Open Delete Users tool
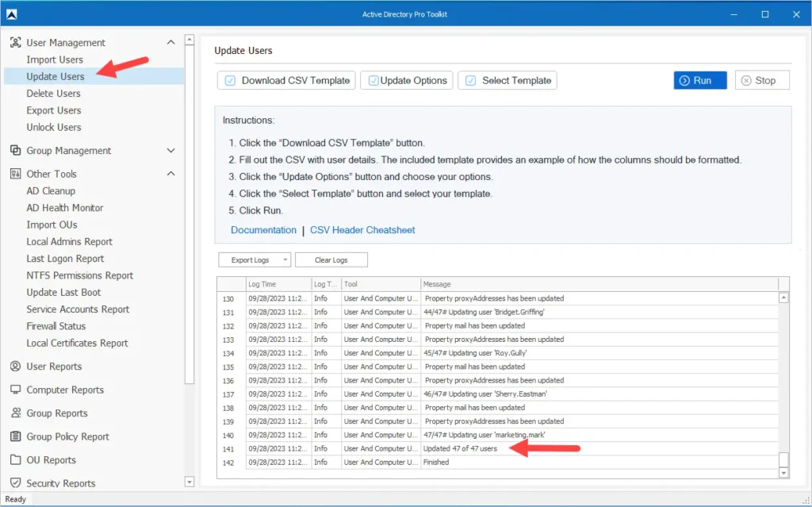The height and width of the screenshot is (507, 812). (x=53, y=94)
